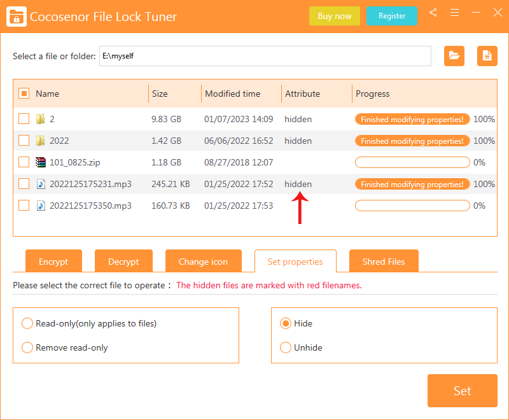The image size is (509, 420).
Task: Click the hidden attribute of 2022125175231.mp3
Action: click(x=298, y=184)
